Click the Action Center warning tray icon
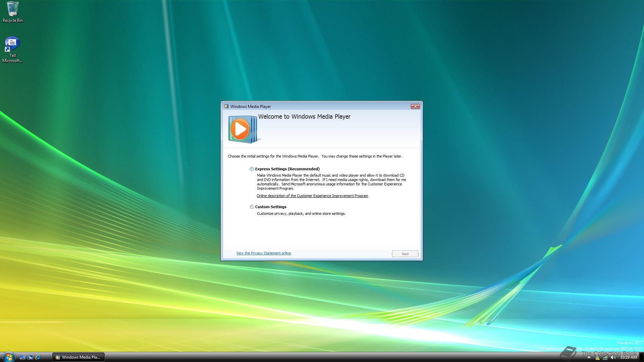644x362 pixels. [x=597, y=357]
